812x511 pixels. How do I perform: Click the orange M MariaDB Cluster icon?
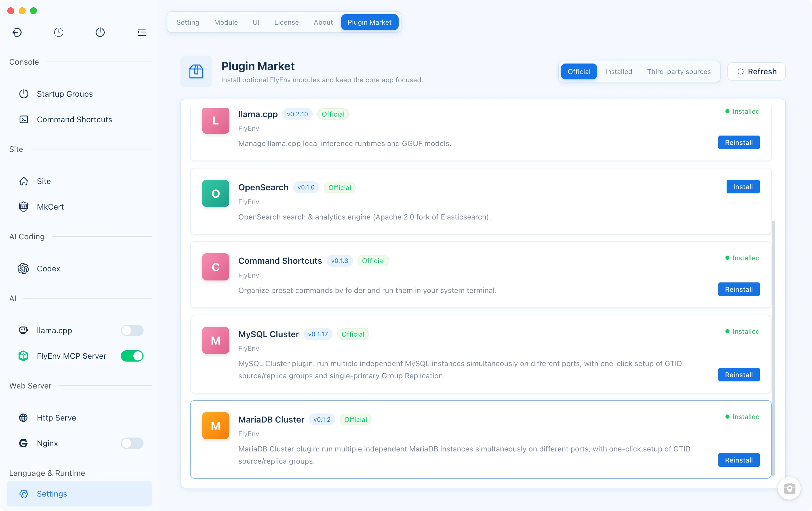point(215,426)
